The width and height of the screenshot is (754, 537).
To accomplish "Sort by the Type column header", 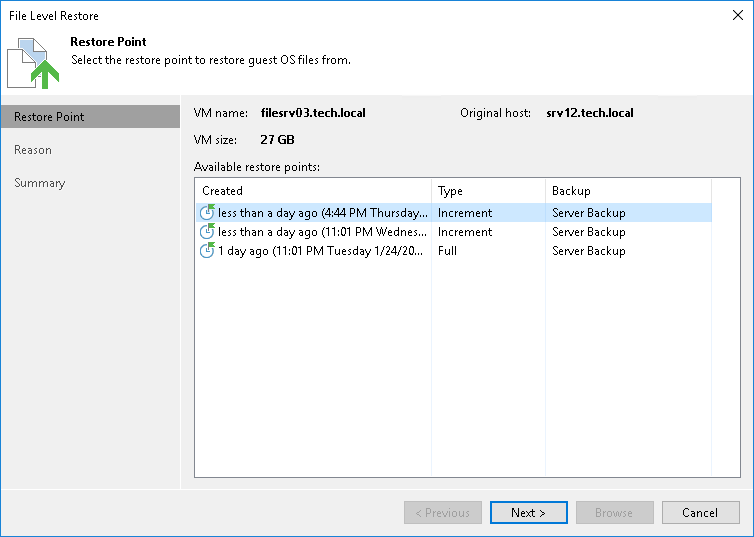I will point(489,191).
